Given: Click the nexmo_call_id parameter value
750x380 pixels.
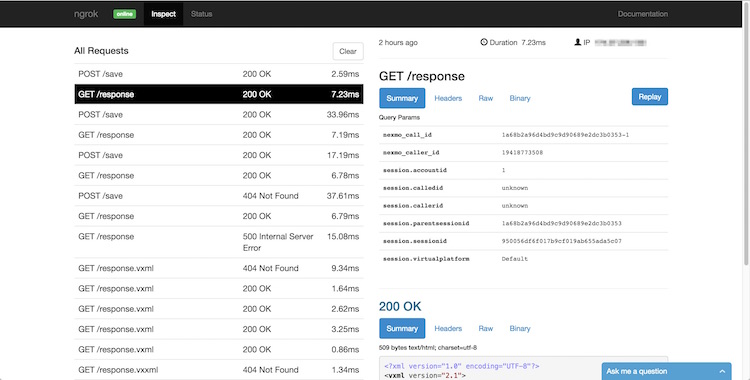Looking at the screenshot, I should point(565,135).
